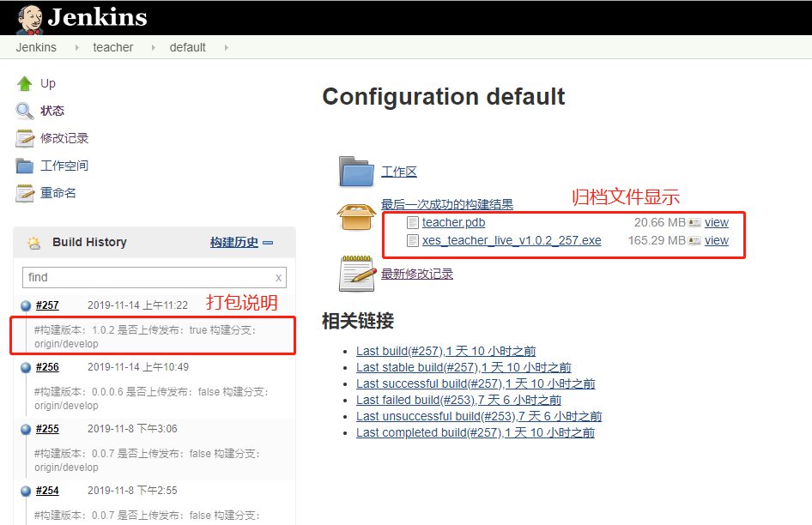Click the blue status ball for build #257

tap(26, 305)
